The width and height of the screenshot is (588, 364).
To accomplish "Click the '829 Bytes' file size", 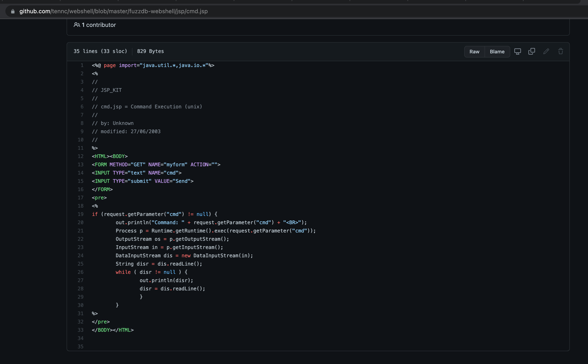I will 150,51.
